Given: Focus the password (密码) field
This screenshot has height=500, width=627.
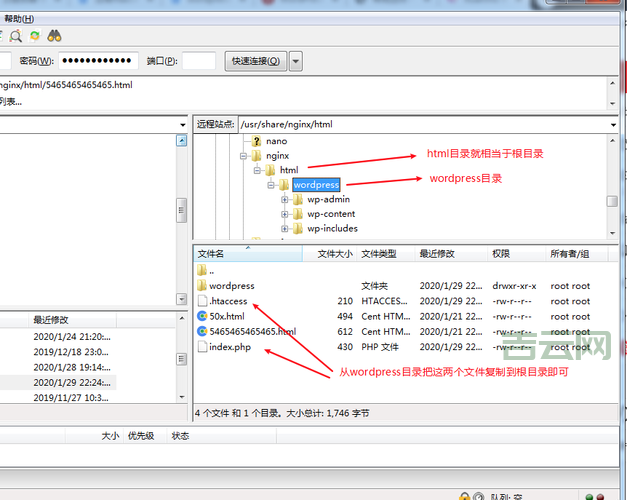Looking at the screenshot, I should pyautogui.click(x=98, y=61).
